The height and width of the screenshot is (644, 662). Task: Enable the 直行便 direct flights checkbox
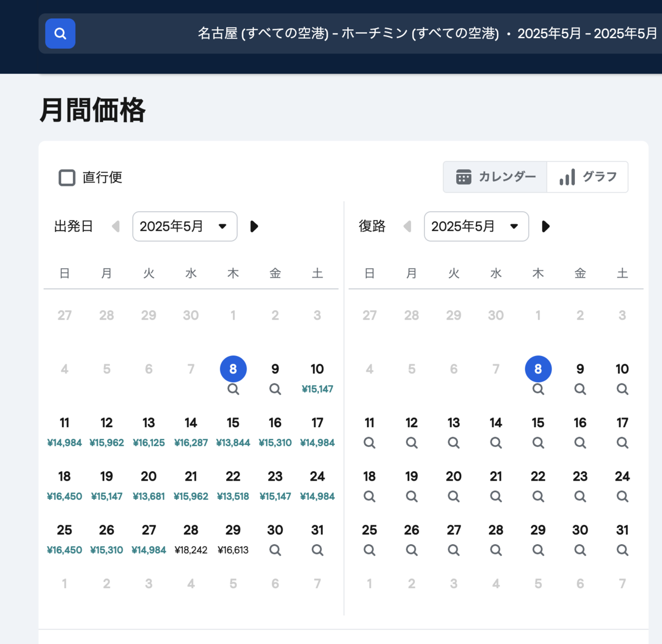tap(67, 178)
